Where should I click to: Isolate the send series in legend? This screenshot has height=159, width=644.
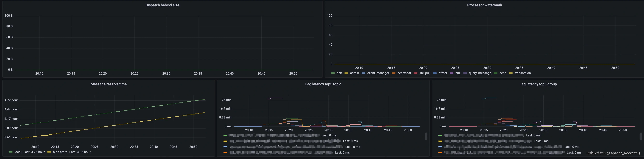503,73
